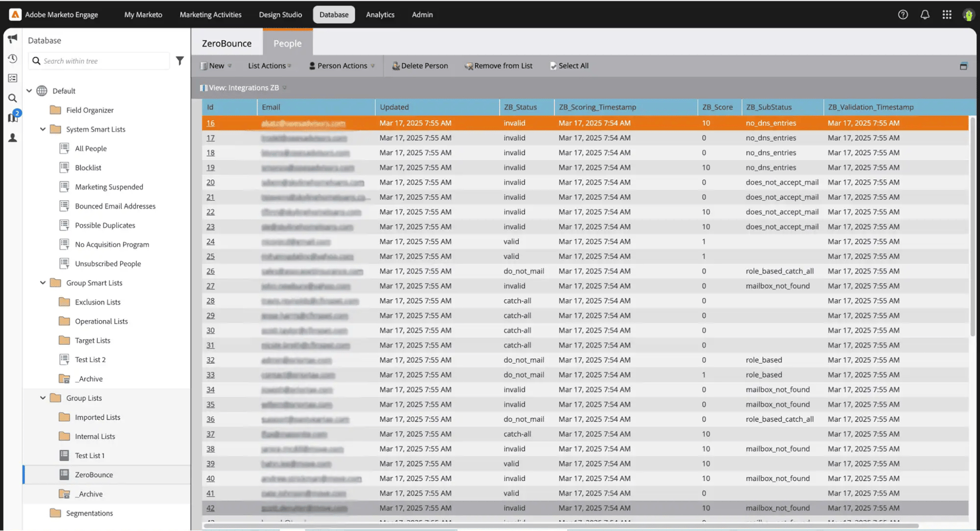Open the Person Actions dropdown

340,66
